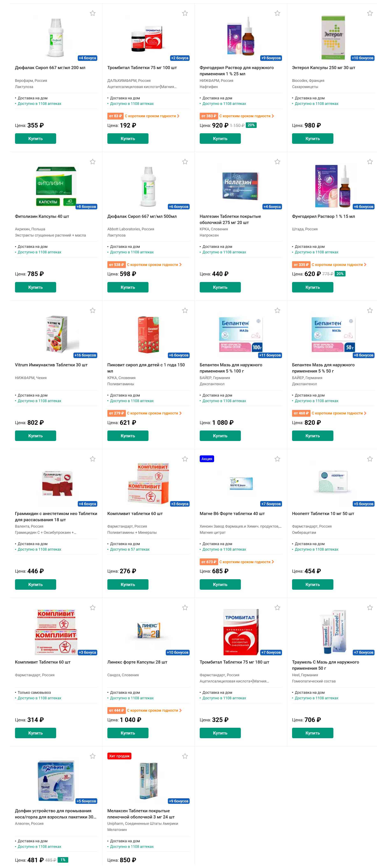Favorite Линекс форте Капсулы 28 шт
This screenshot has height=868, width=377.
coord(185,608)
